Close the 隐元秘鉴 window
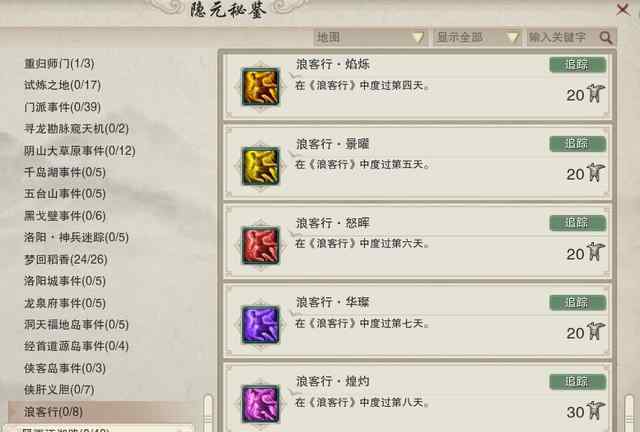The height and width of the screenshot is (432, 640). coord(623,9)
